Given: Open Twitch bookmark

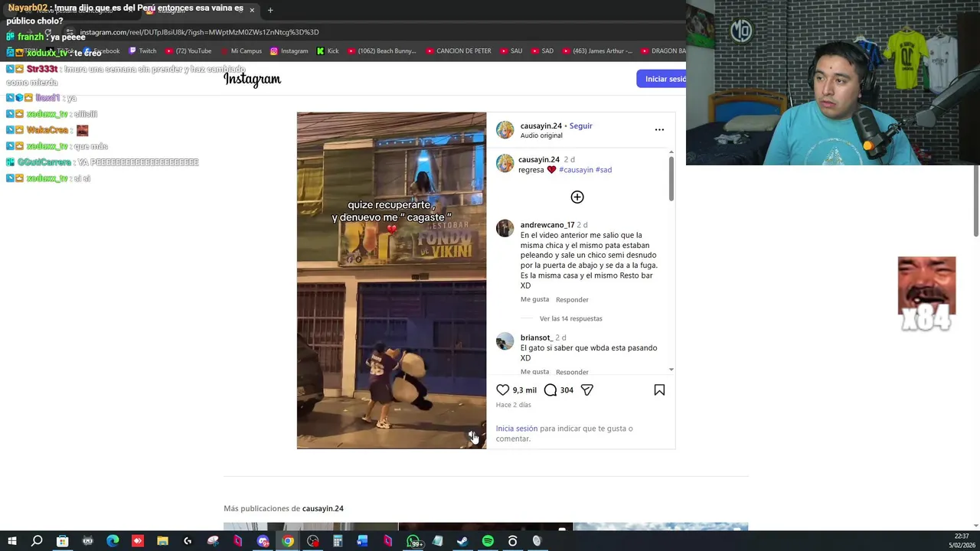Looking at the screenshot, I should [x=142, y=51].
